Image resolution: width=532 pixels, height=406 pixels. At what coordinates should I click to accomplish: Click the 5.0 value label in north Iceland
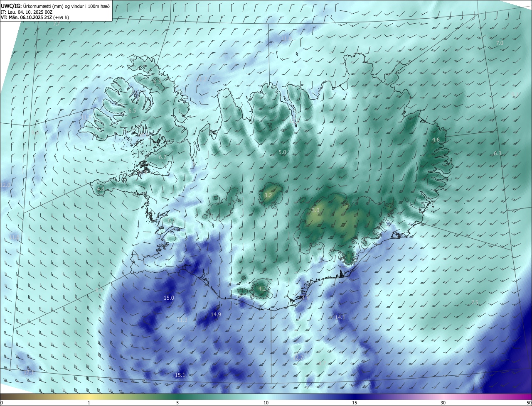(x=282, y=152)
